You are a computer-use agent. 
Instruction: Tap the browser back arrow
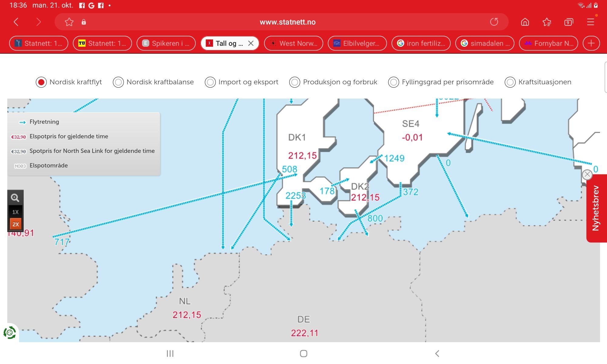[x=16, y=22]
